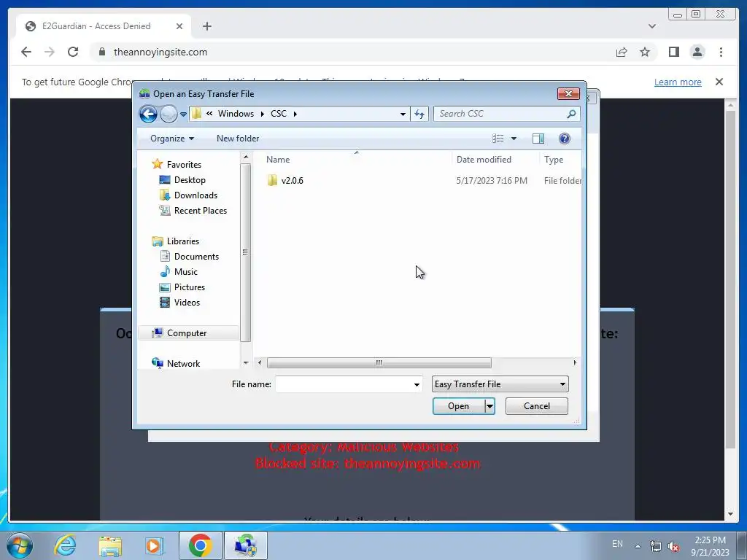Screen dimensions: 747x560
Task: Click right arrow of file list scrollbar
Action: pos(575,363)
